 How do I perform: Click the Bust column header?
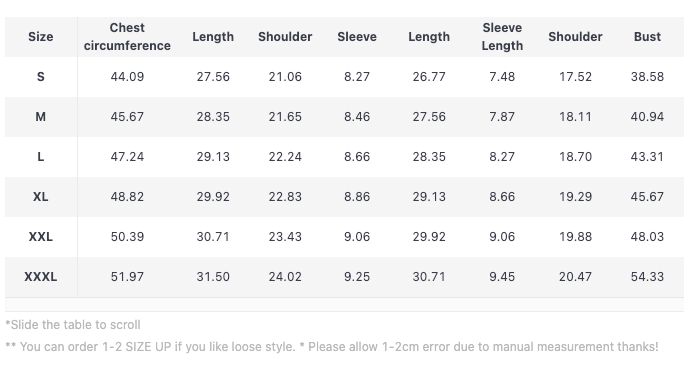click(647, 37)
